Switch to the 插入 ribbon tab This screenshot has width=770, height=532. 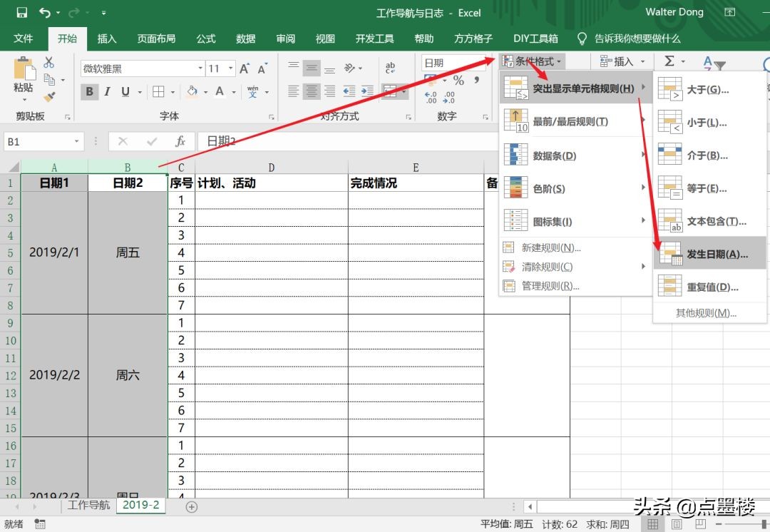[107, 39]
